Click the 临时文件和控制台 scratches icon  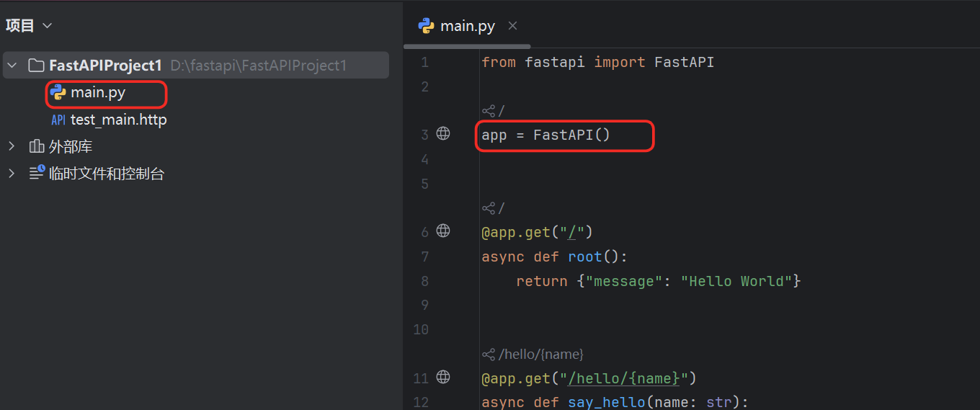(37, 173)
